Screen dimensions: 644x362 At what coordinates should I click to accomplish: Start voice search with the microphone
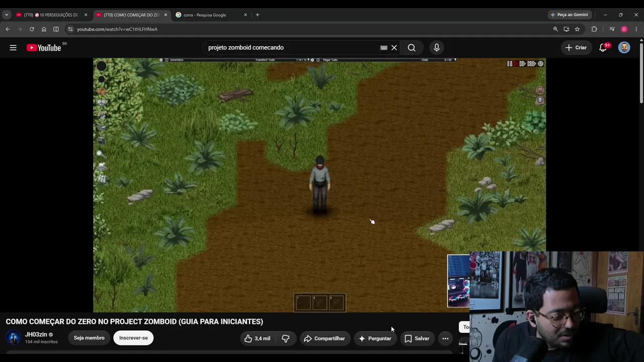(437, 48)
